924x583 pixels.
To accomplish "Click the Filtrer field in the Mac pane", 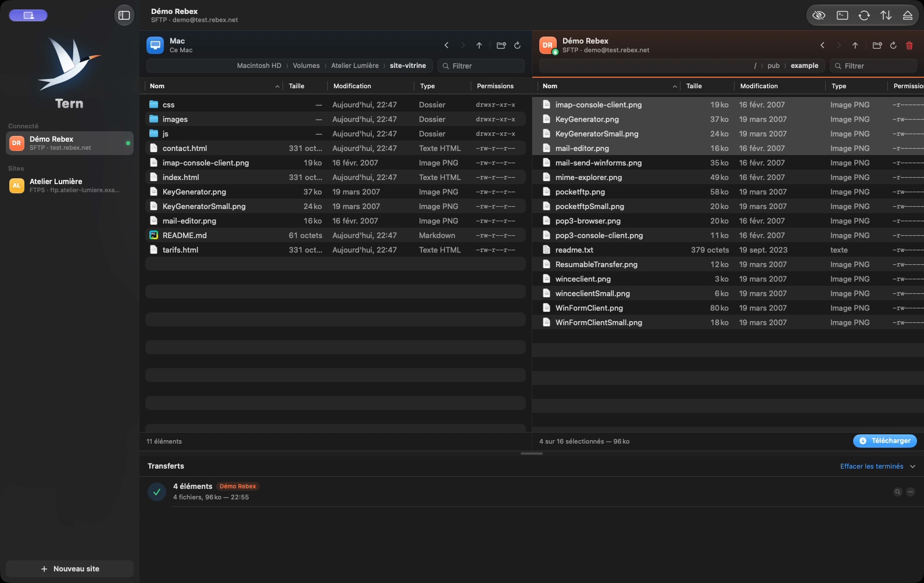I will (x=481, y=66).
